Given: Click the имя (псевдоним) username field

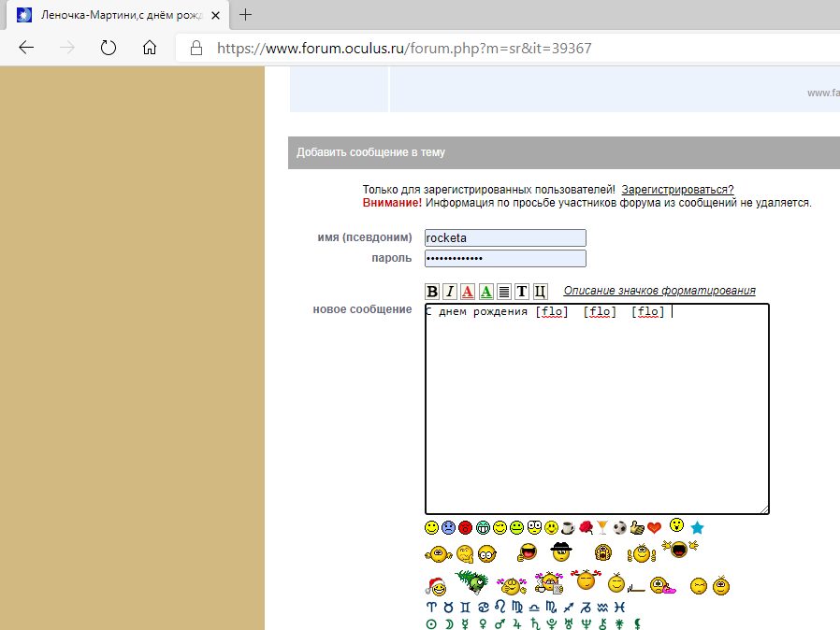Looking at the screenshot, I should click(505, 238).
